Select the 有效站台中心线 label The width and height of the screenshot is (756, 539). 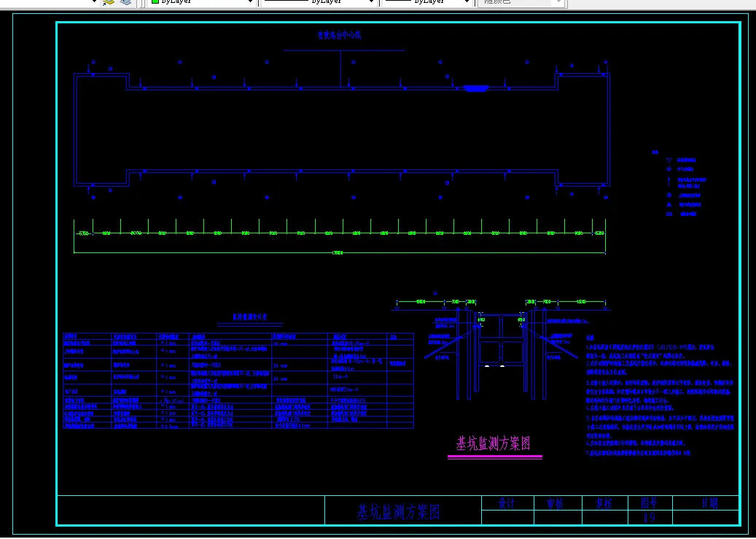point(339,35)
